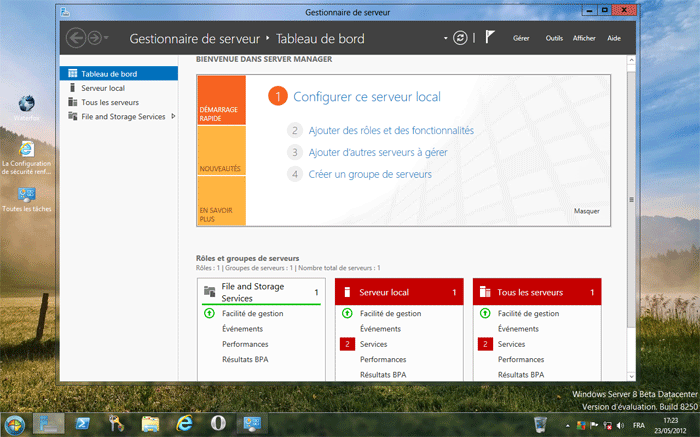
Task: Open the Afficher menu
Action: click(x=584, y=38)
